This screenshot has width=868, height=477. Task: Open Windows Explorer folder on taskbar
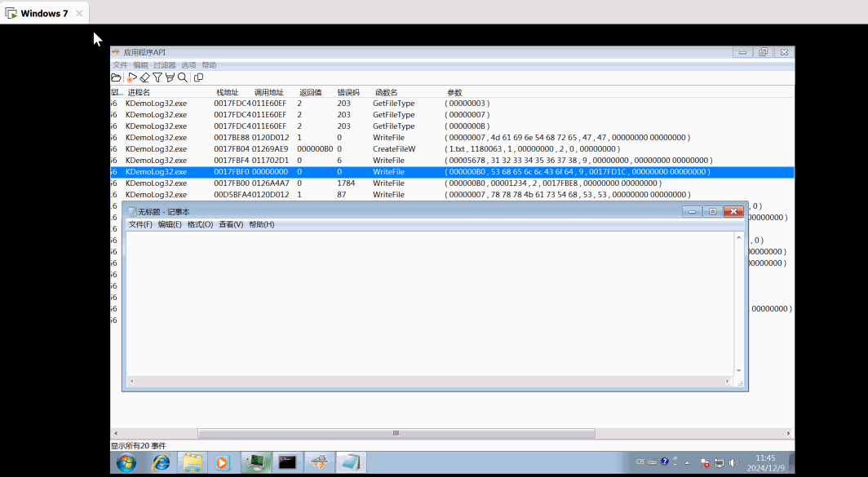(x=193, y=462)
